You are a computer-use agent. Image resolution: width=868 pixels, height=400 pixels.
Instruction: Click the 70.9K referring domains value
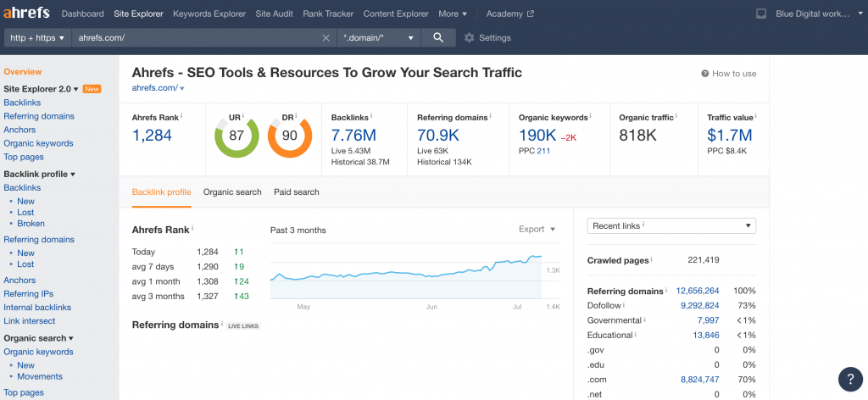(440, 135)
